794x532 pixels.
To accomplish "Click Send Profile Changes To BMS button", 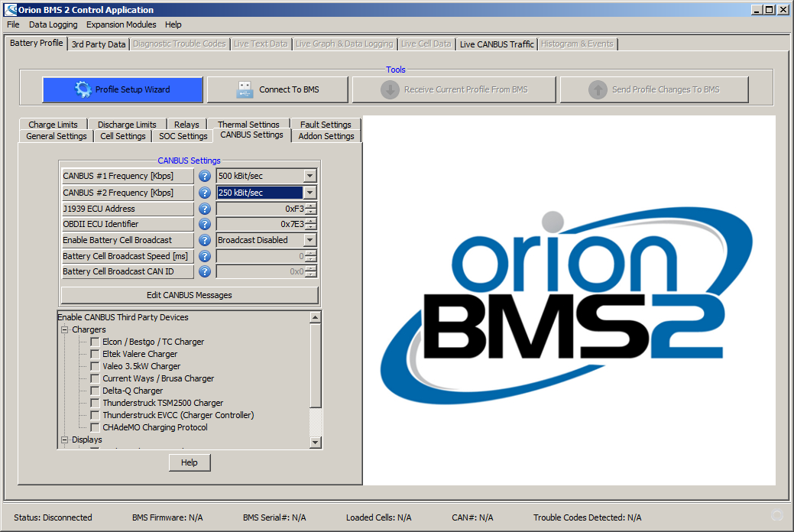I will coord(654,89).
